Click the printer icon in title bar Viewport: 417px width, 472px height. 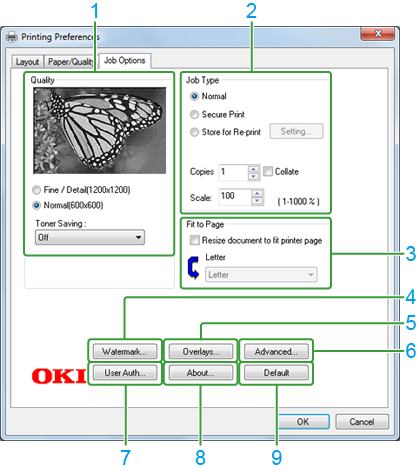pyautogui.click(x=12, y=37)
